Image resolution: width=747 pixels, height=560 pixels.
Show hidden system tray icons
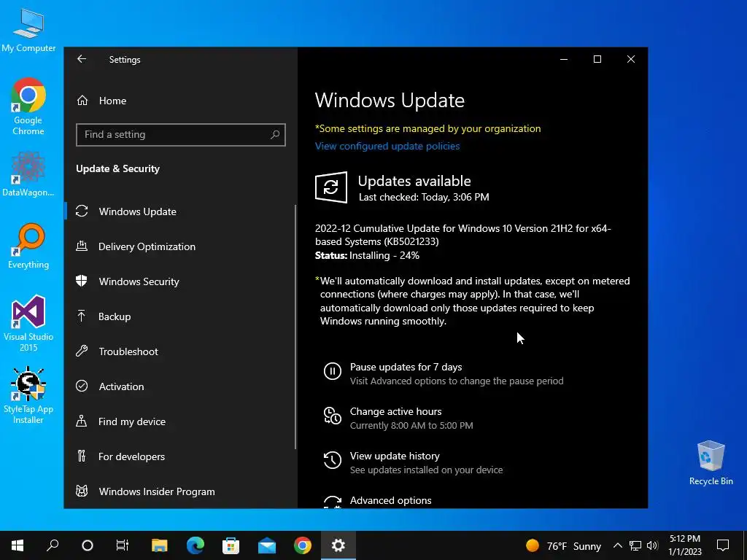[x=617, y=545]
